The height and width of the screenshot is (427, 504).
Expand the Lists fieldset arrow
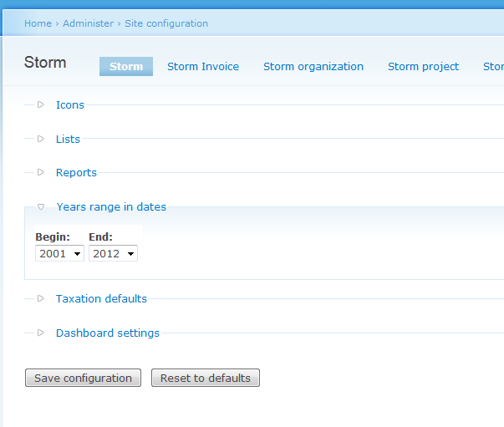tap(40, 139)
